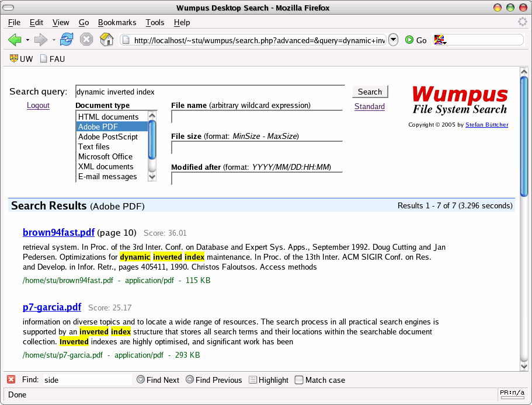
Task: Close the Find bar with red X
Action: (x=11, y=380)
